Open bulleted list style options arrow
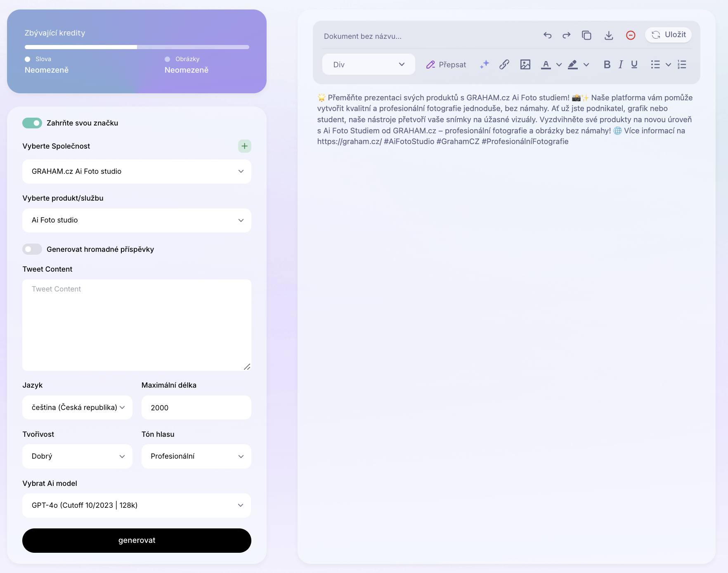The width and height of the screenshot is (728, 573). tap(669, 64)
